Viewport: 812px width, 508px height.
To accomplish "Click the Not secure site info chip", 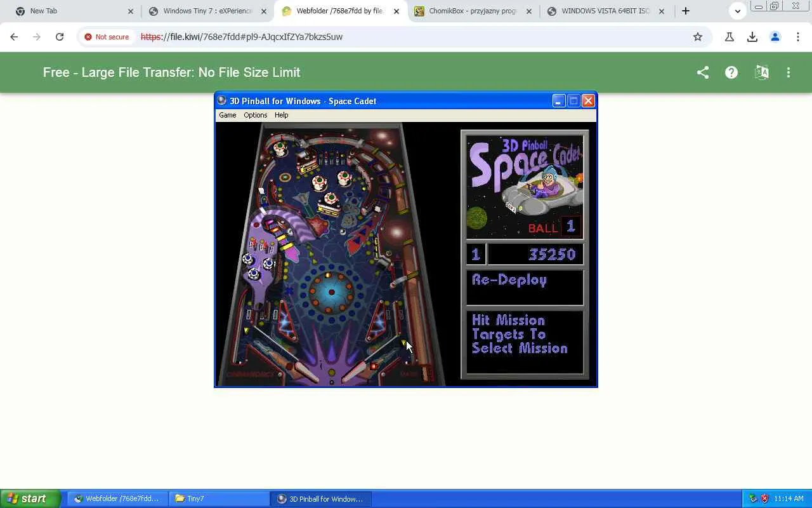I will 107,37.
